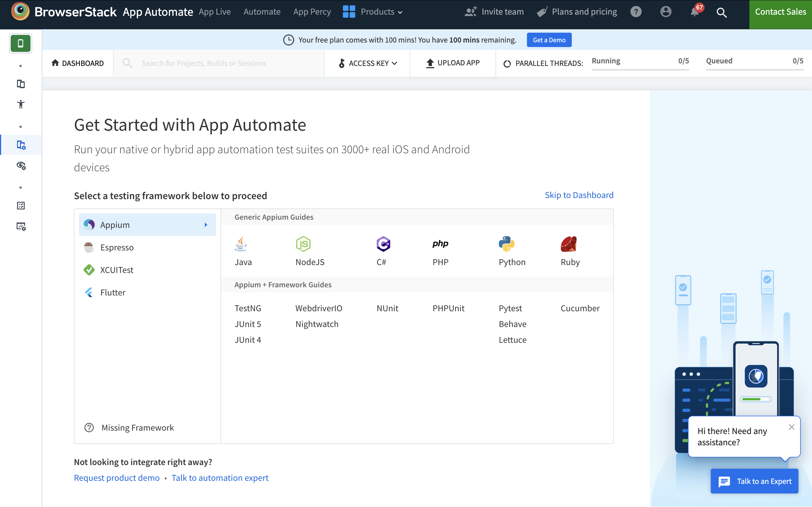
Task: Click the Invite Team icon
Action: pyautogui.click(x=471, y=12)
